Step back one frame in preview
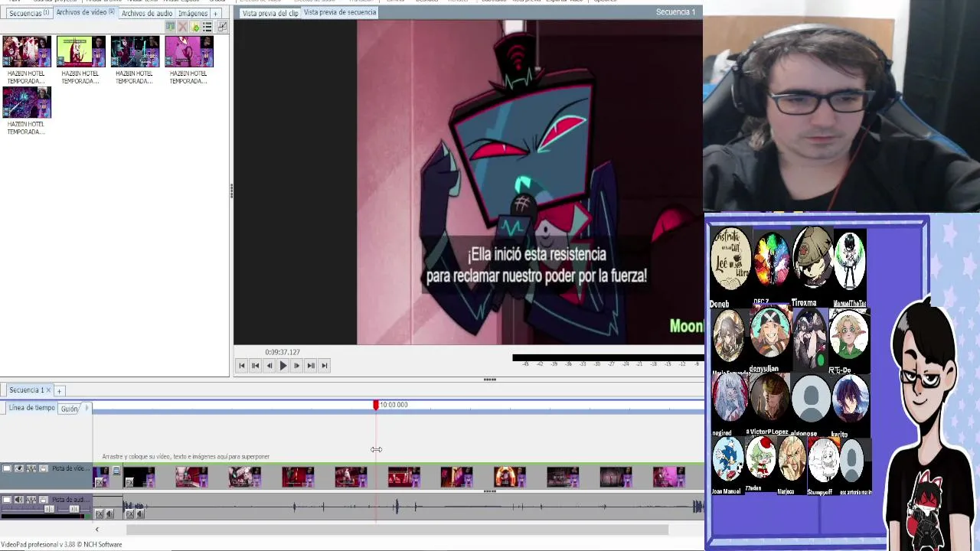Viewport: 980px width, 551px height. click(269, 366)
